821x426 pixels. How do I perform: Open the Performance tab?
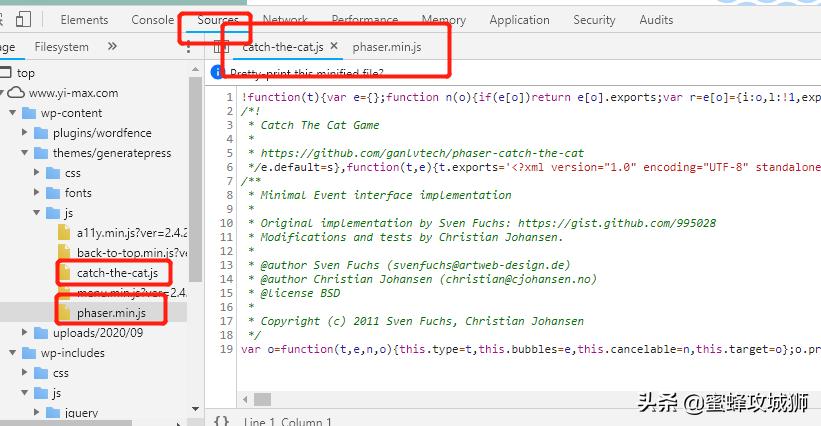(365, 20)
